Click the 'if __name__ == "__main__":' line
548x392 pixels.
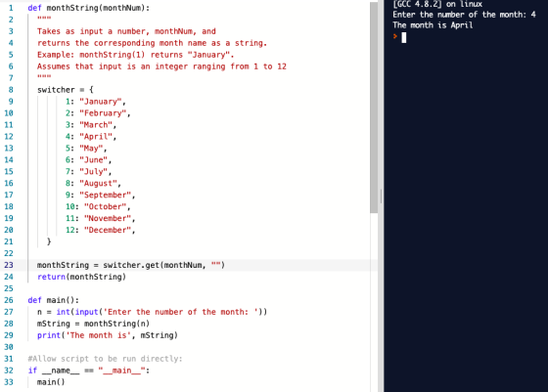pyautogui.click(x=89, y=370)
